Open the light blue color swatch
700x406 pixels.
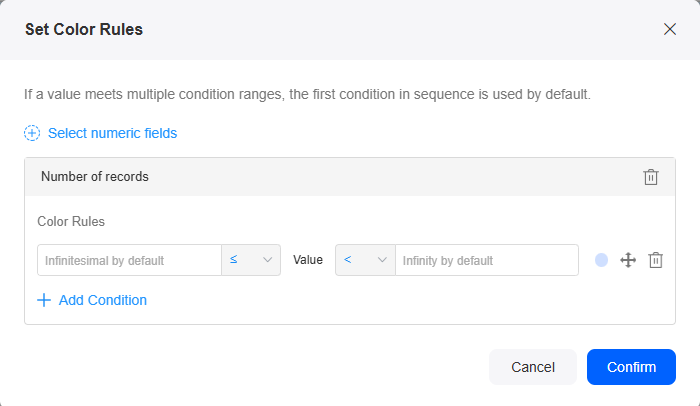[x=601, y=260]
